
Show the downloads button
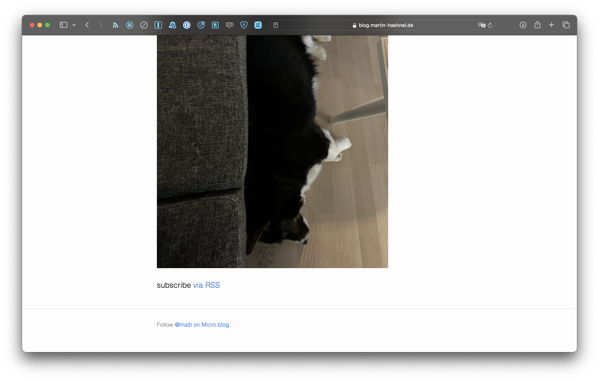pos(523,25)
